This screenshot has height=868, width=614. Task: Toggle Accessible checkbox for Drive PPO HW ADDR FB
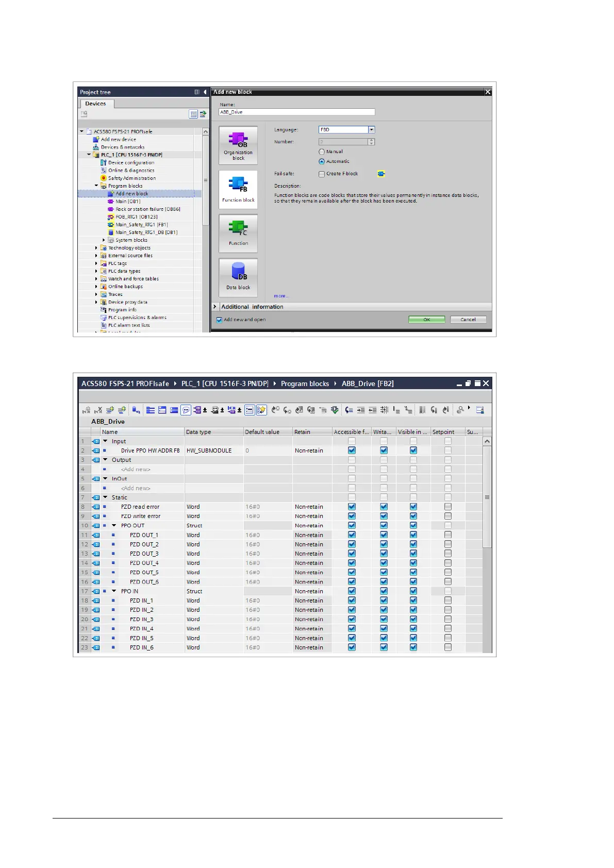coord(352,450)
